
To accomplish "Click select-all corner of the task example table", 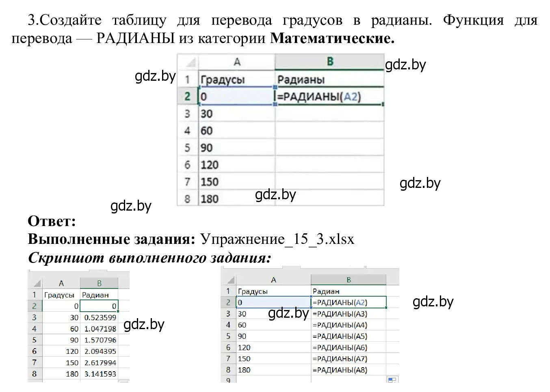I will [x=188, y=62].
